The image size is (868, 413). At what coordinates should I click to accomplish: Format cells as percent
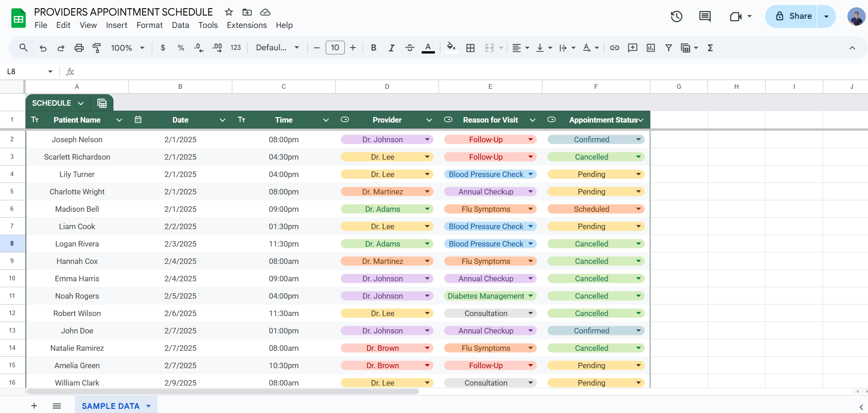pyautogui.click(x=181, y=48)
